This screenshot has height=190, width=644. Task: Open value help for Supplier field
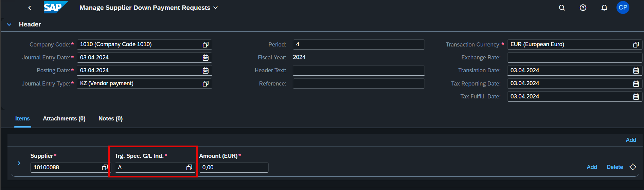tap(105, 167)
